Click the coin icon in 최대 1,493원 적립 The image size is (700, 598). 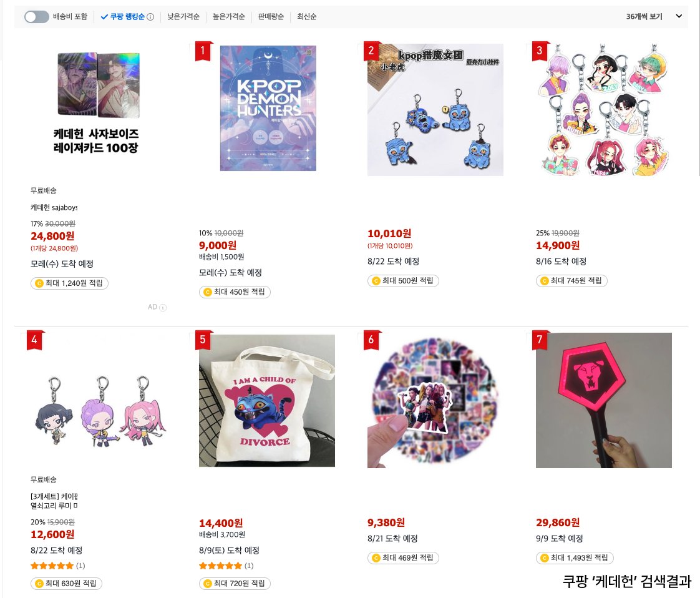pyautogui.click(x=544, y=558)
